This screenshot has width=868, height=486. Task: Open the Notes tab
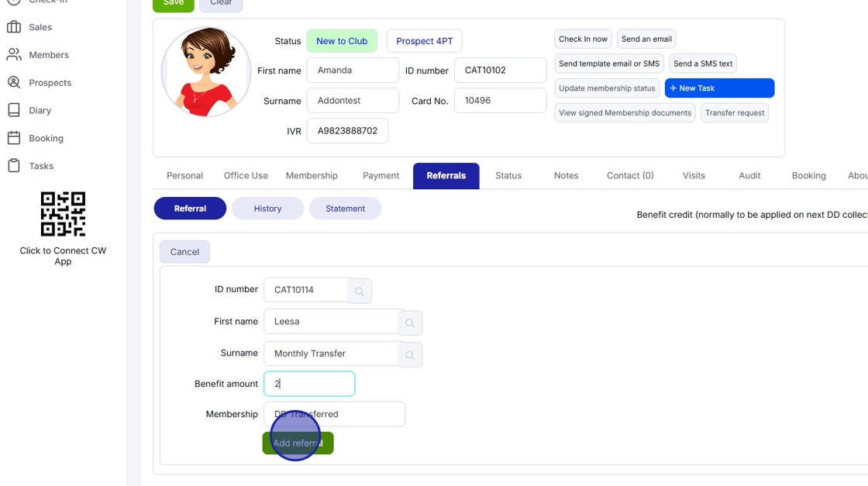click(x=567, y=175)
